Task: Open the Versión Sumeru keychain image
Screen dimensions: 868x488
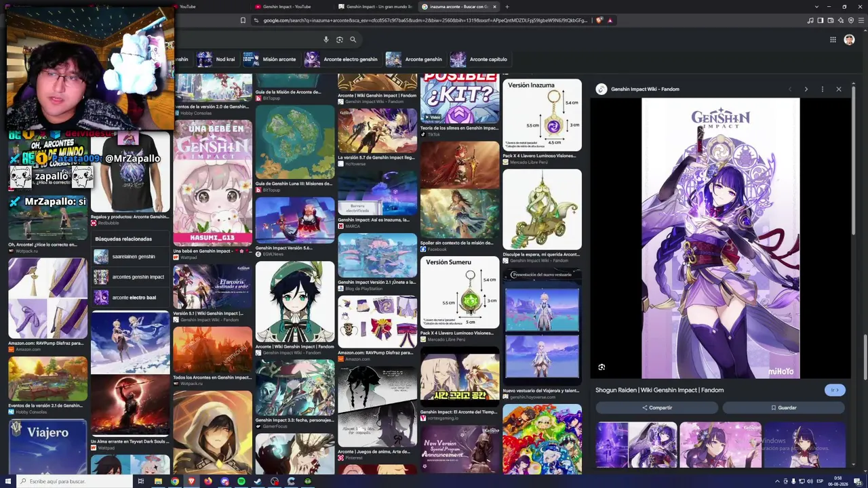Action: [460, 292]
